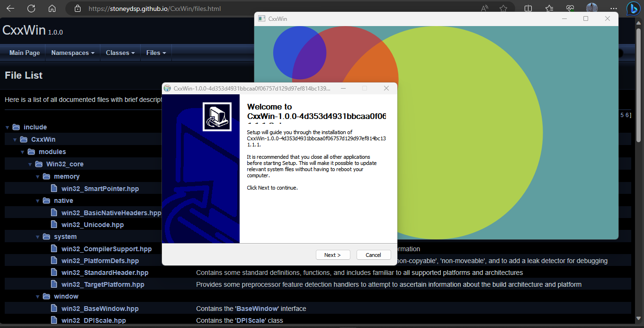Click the CxxWin folder icon
This screenshot has height=328, width=644.
pos(24,139)
